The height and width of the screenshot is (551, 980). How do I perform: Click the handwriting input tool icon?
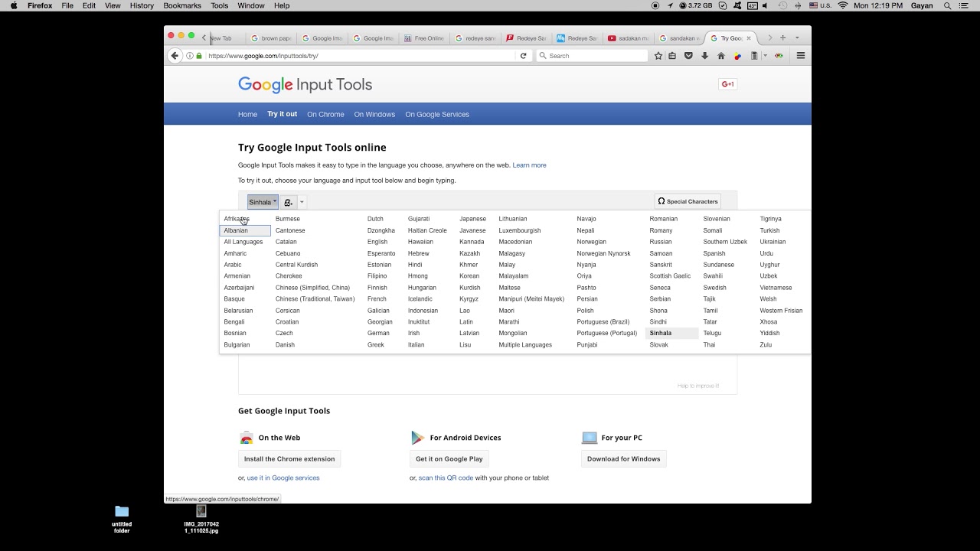click(288, 202)
